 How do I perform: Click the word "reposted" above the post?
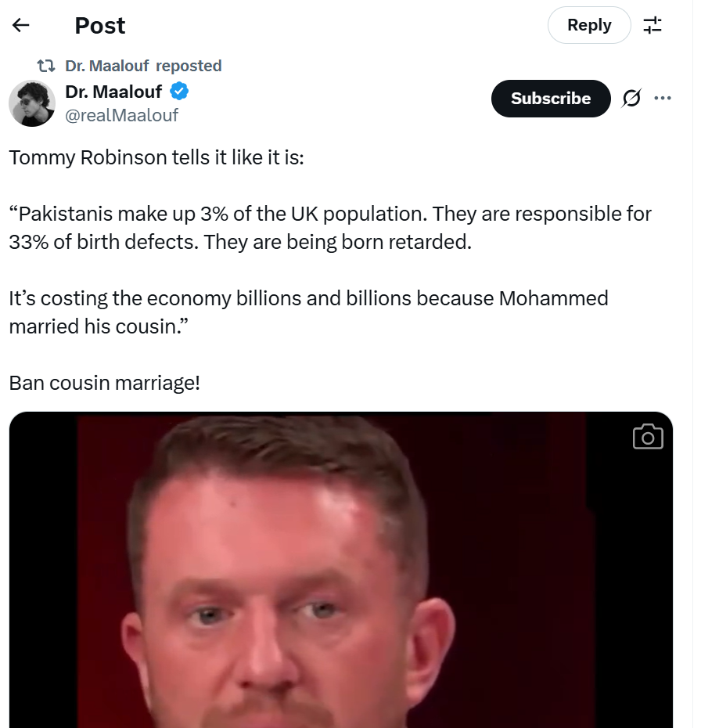(x=189, y=66)
